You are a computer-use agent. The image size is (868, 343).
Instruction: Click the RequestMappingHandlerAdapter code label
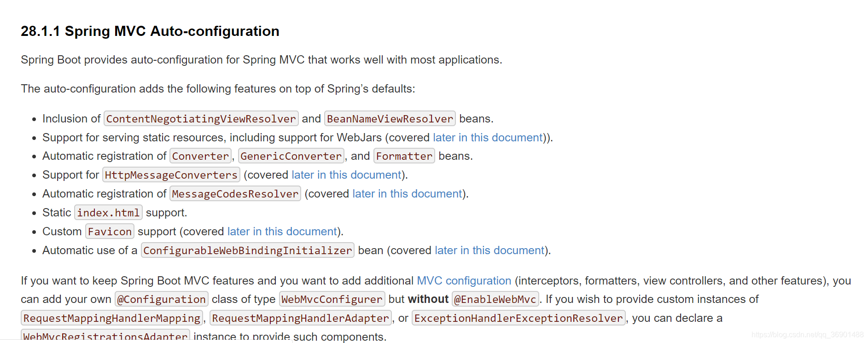tap(301, 318)
